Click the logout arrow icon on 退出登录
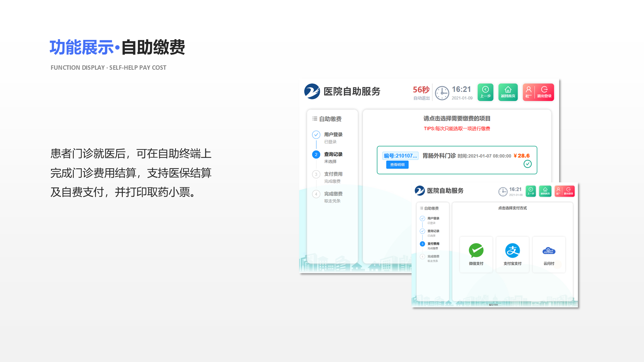The image size is (644, 362). point(544,89)
